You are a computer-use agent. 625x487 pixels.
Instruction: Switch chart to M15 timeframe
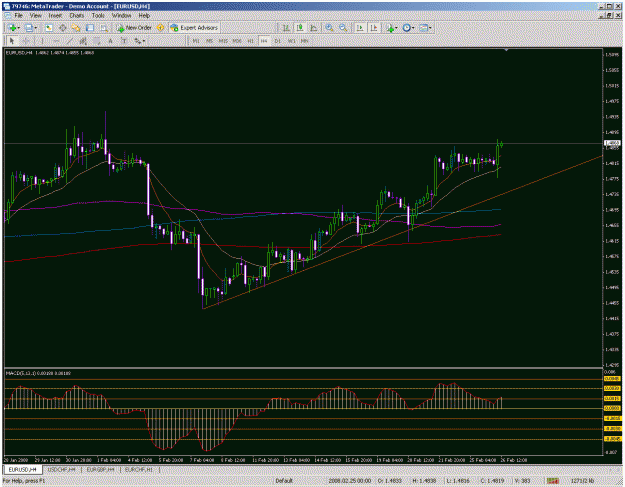click(x=223, y=41)
